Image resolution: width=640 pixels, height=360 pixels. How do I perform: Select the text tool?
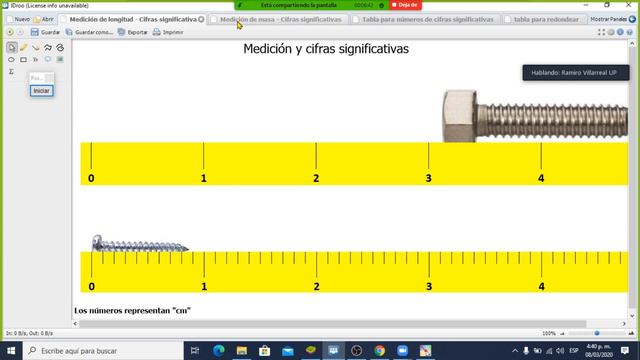(36, 60)
